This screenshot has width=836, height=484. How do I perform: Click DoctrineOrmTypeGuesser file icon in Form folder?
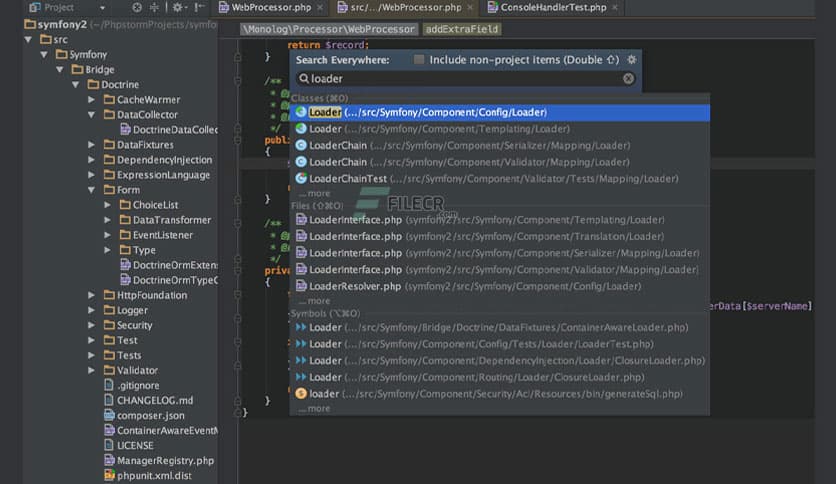(125, 280)
